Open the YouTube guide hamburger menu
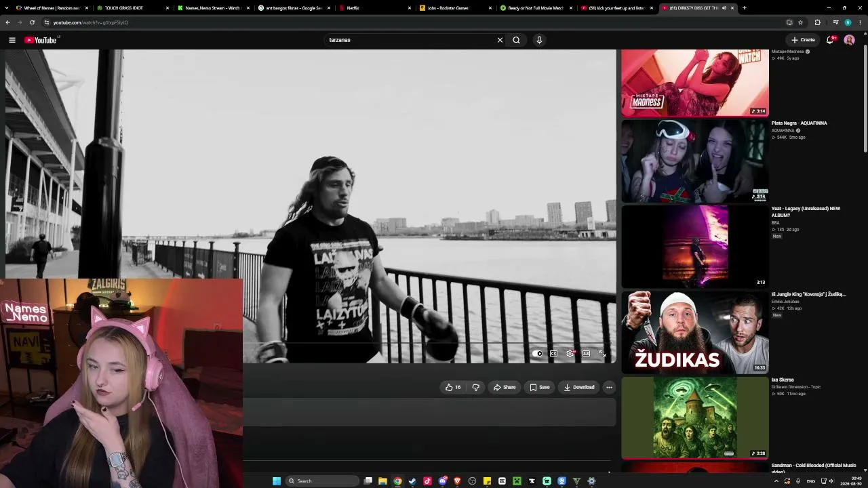 point(12,40)
